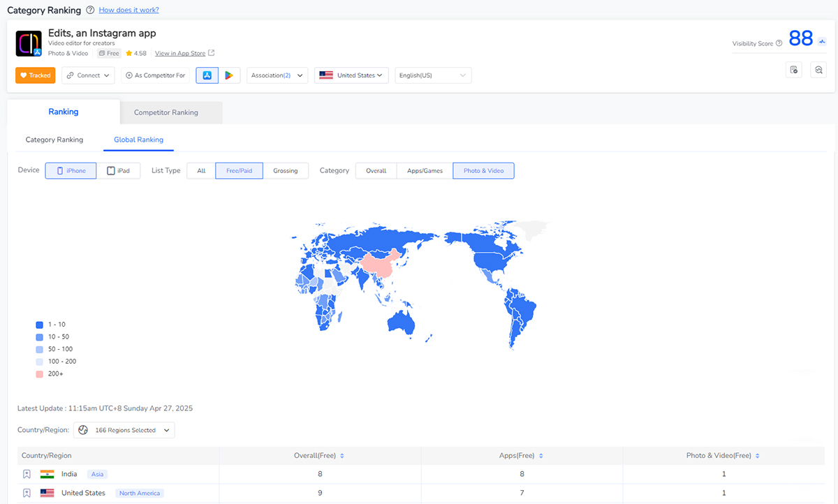Click the Free price tag
This screenshot has height=504, width=838.
point(109,53)
